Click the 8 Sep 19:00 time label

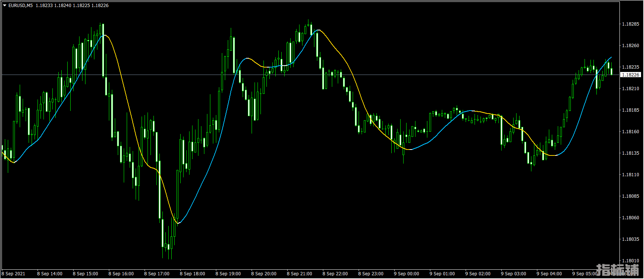[x=228, y=274]
